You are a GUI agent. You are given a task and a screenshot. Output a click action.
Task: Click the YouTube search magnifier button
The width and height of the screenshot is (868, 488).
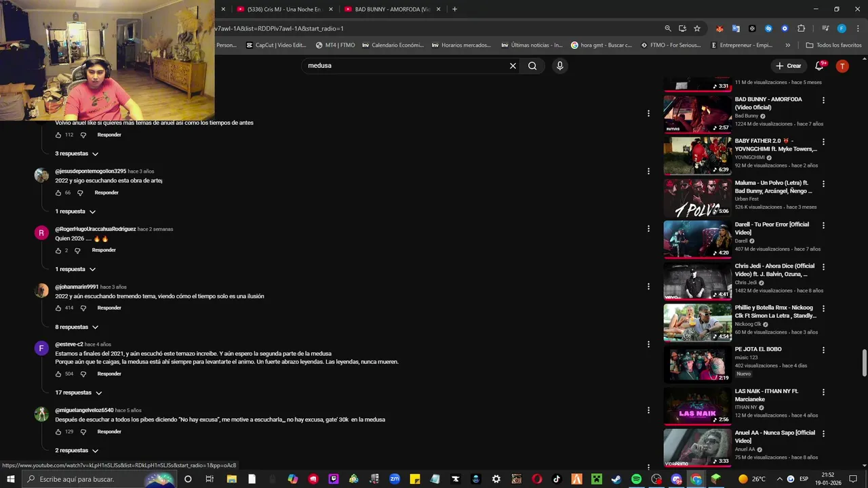(532, 66)
